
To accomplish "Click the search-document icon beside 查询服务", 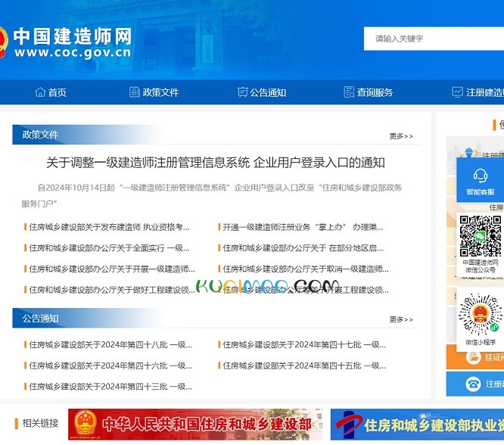I will pyautogui.click(x=349, y=92).
